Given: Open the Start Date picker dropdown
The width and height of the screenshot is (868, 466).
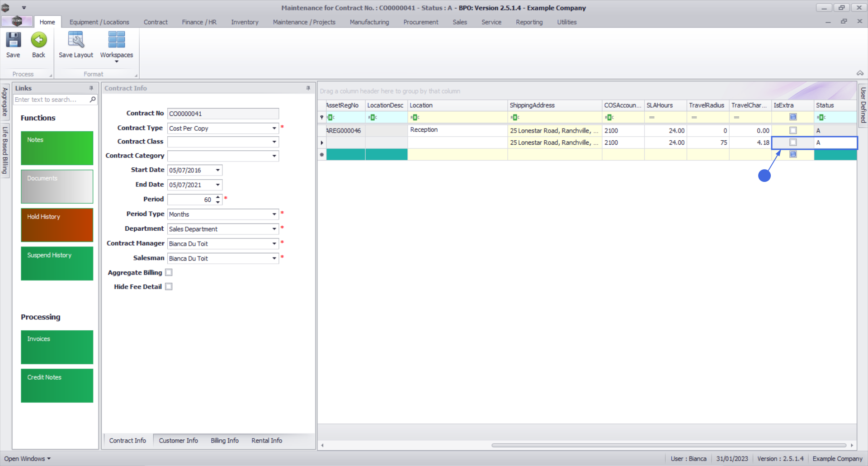Looking at the screenshot, I should pos(217,171).
